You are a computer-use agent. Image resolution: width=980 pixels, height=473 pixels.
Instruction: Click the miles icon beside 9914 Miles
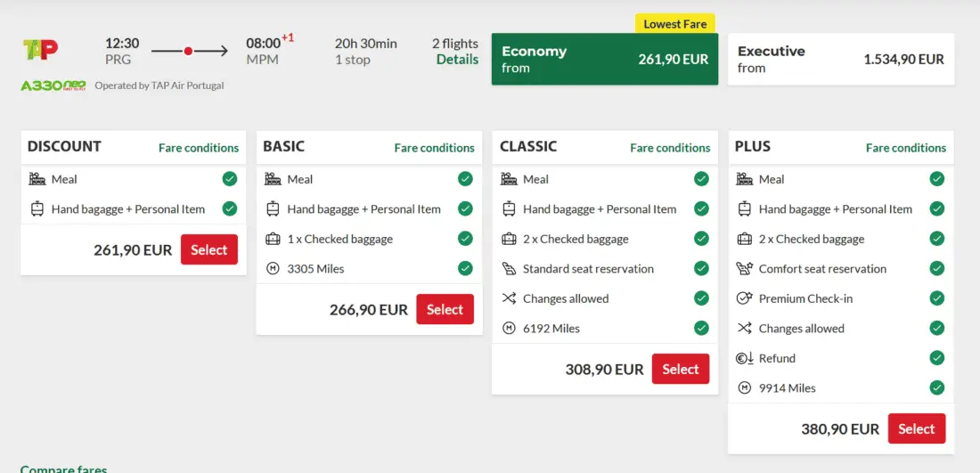745,388
